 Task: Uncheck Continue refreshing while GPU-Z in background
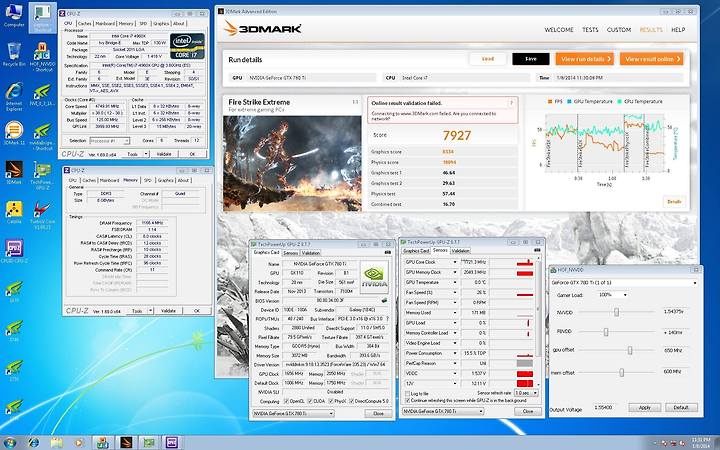(x=407, y=400)
